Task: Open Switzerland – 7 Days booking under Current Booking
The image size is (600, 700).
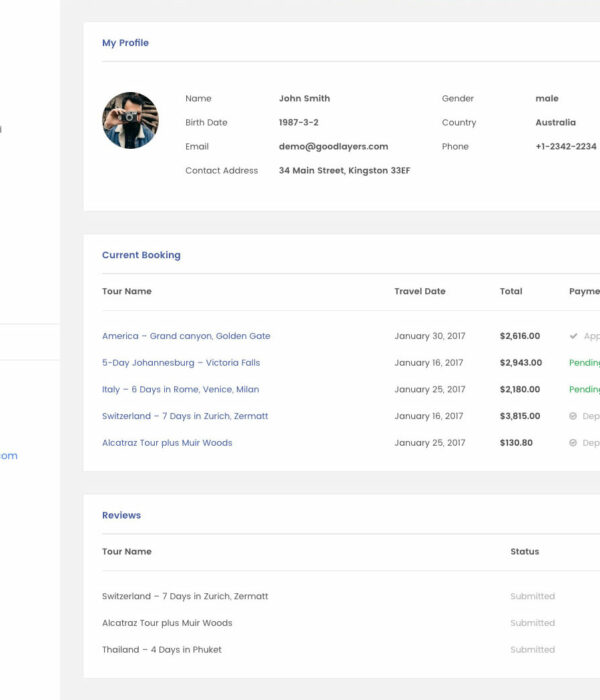Action: tap(185, 416)
